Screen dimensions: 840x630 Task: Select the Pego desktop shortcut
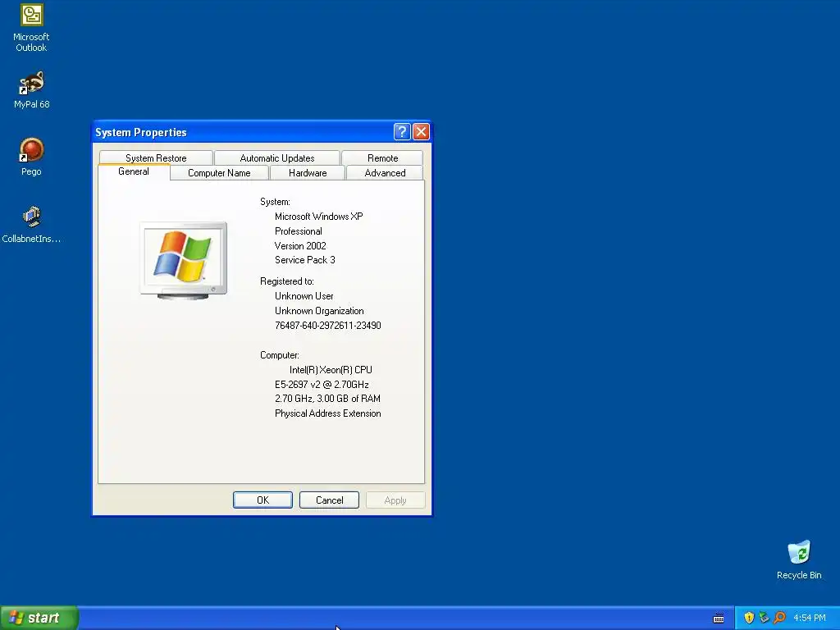pos(31,157)
